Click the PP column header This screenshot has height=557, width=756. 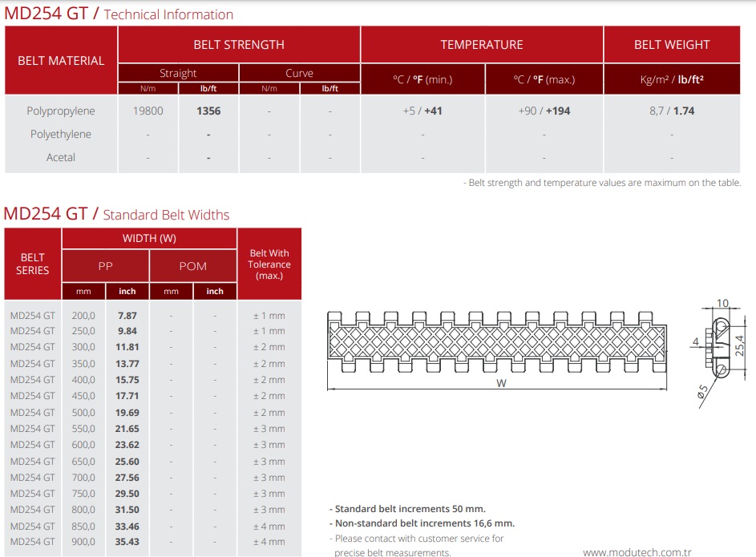click(x=105, y=266)
